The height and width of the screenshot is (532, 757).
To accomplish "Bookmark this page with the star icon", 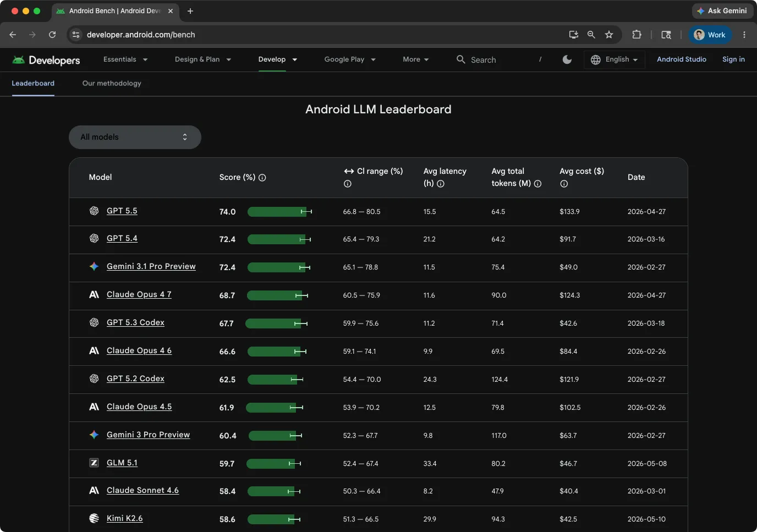I will 609,35.
